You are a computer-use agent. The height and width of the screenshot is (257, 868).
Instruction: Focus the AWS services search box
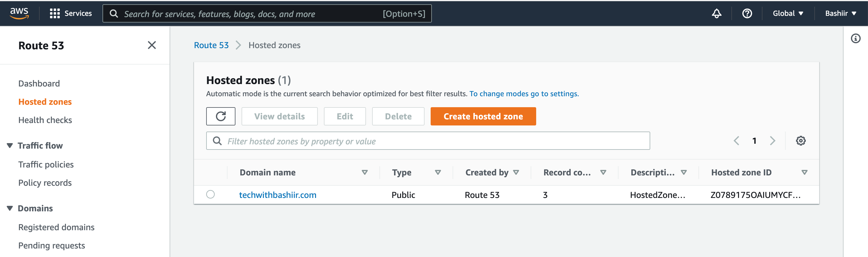267,13
